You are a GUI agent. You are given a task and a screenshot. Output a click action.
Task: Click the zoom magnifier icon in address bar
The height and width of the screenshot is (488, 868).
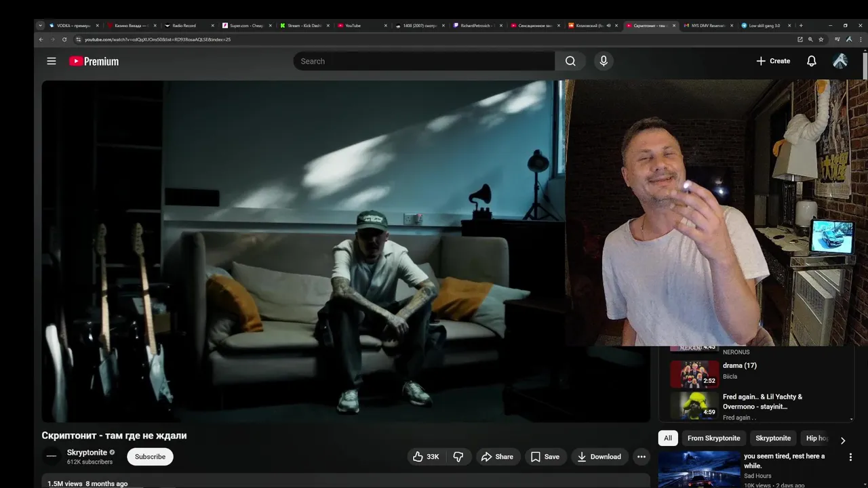point(810,39)
